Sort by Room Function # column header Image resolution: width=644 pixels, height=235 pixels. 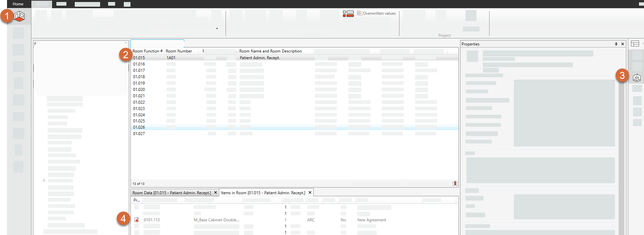147,51
